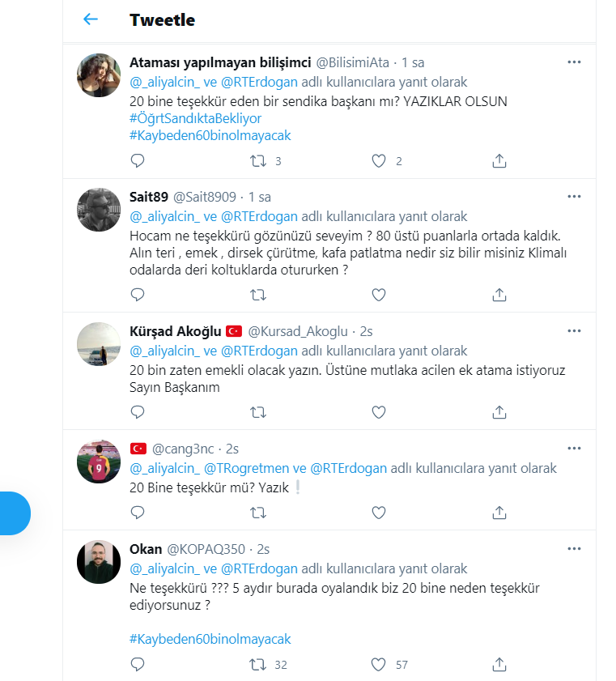Share Sait89's tweet
616x681 pixels.
(499, 295)
